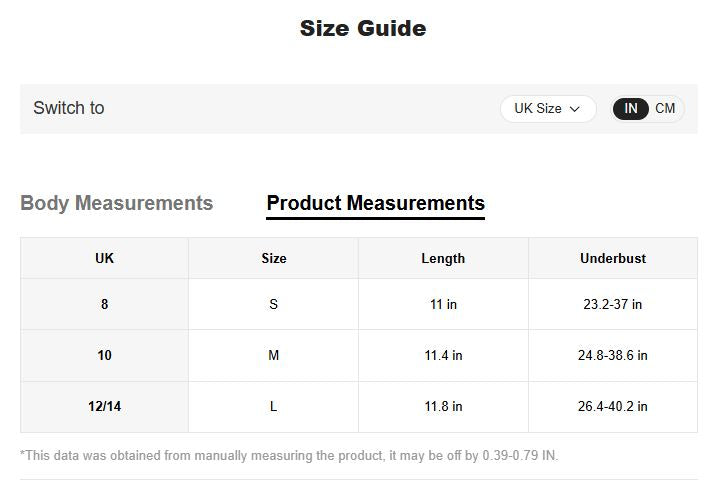
Task: Click the Size column header
Action: tap(273, 258)
